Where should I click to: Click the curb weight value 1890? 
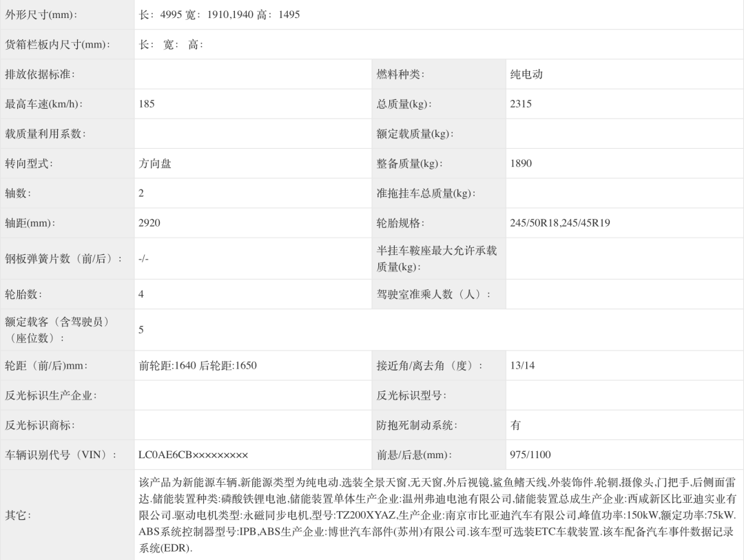pyautogui.click(x=521, y=163)
